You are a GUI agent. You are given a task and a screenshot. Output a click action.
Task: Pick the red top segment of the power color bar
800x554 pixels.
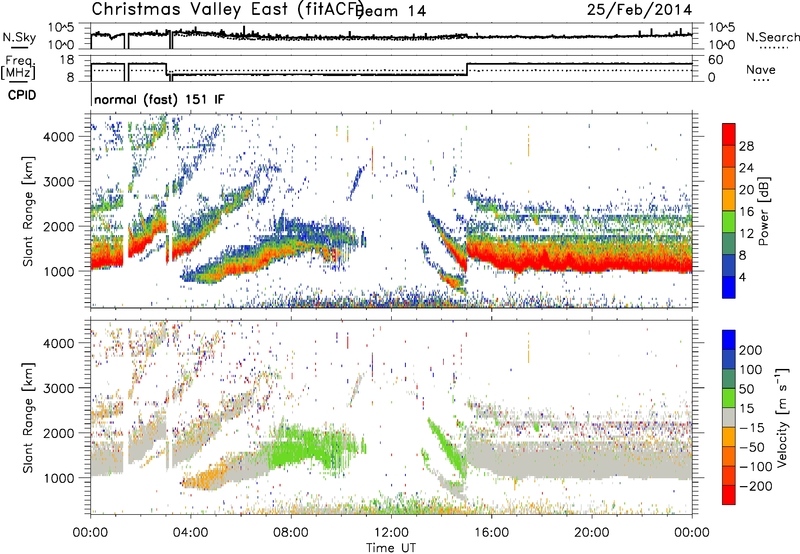click(x=729, y=135)
